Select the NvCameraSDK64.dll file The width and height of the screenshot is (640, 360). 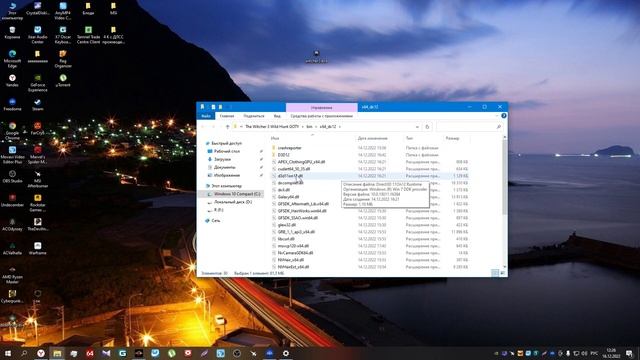tap(295, 253)
